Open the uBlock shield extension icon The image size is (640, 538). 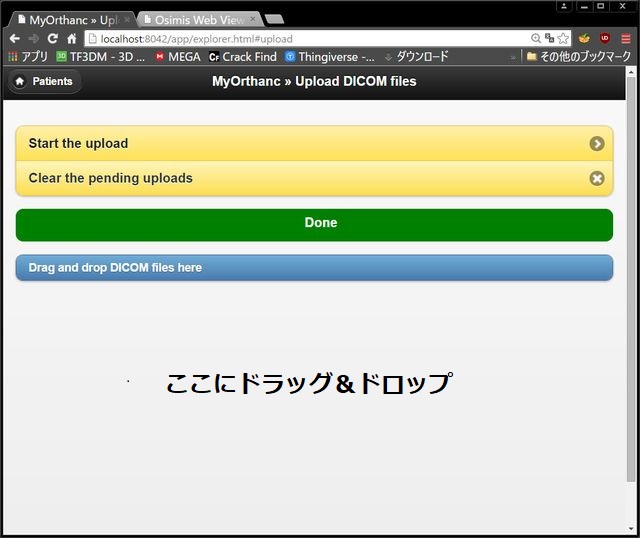click(604, 38)
